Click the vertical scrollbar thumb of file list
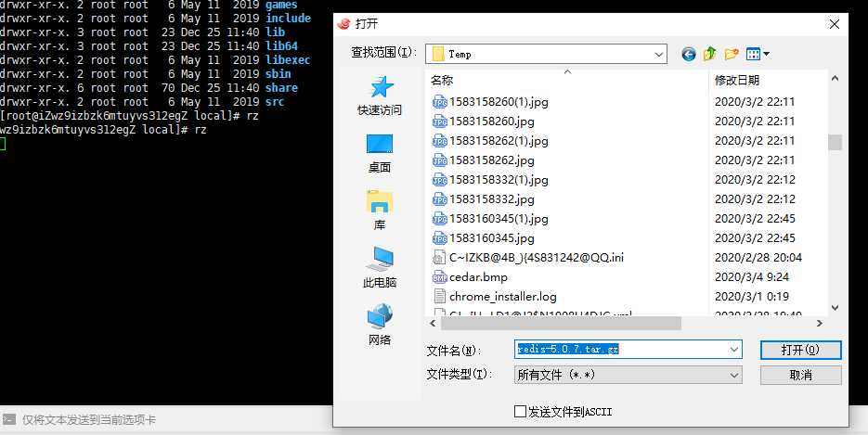Image resolution: width=868 pixels, height=435 pixels. coord(835,143)
